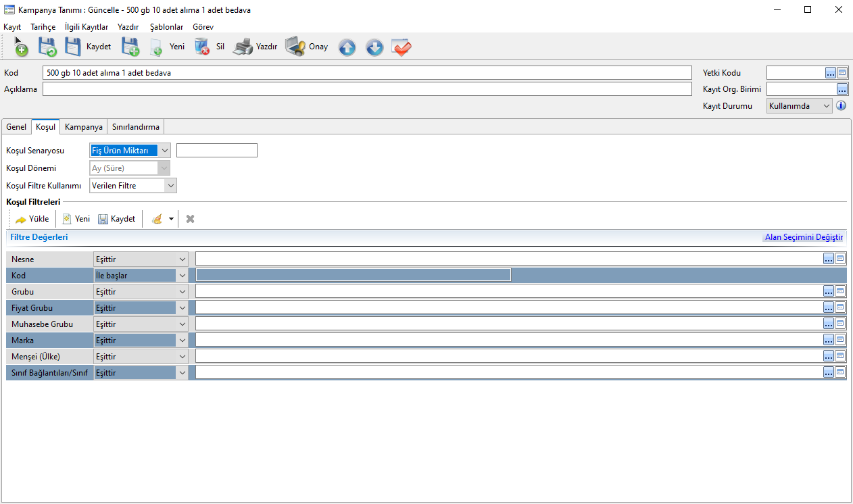Click the red checkmark toolbar icon
Viewport: 853px width, 504px height.
point(401,47)
